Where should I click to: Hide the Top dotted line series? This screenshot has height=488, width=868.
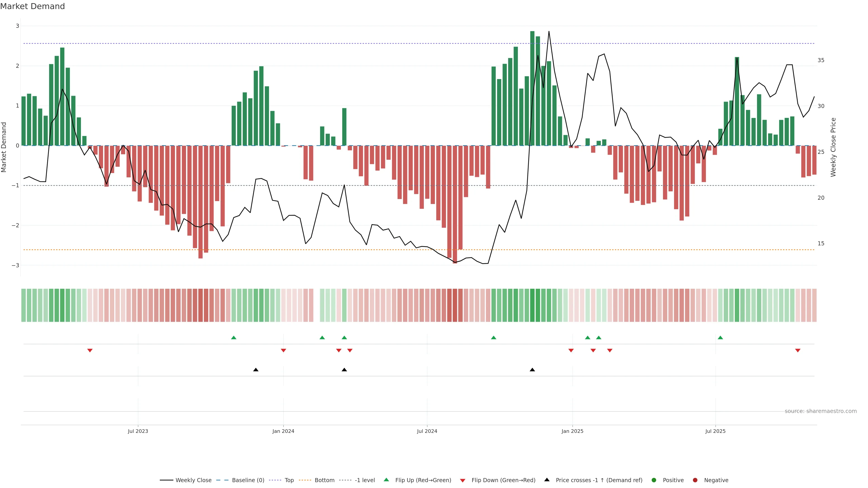coord(289,480)
